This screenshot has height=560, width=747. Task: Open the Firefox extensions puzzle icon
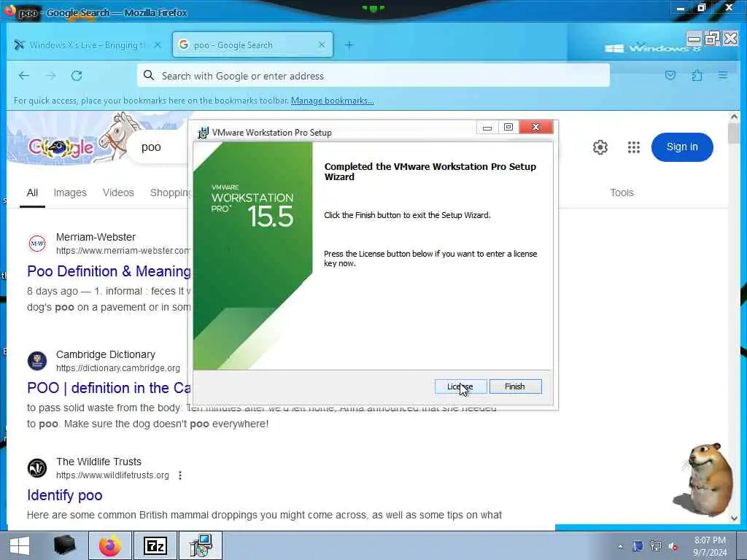[x=697, y=75]
